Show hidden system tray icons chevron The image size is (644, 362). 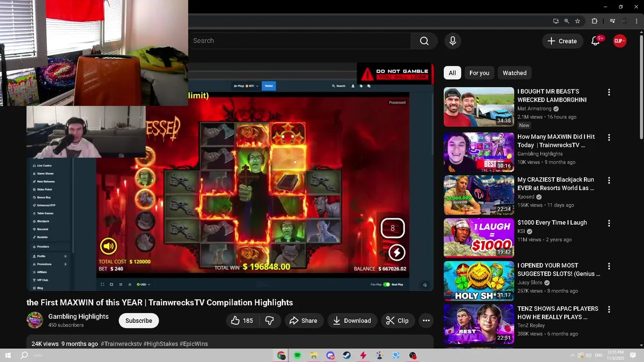coord(572,355)
